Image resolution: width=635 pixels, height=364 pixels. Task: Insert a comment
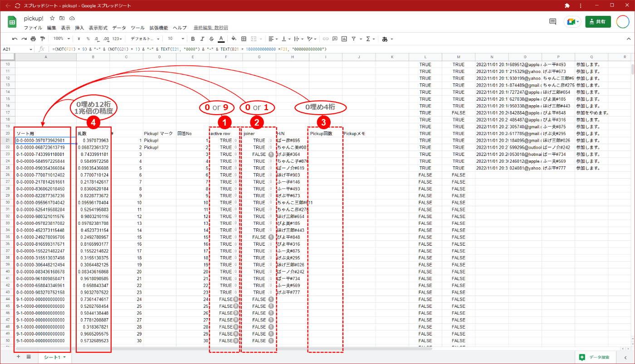coord(335,39)
